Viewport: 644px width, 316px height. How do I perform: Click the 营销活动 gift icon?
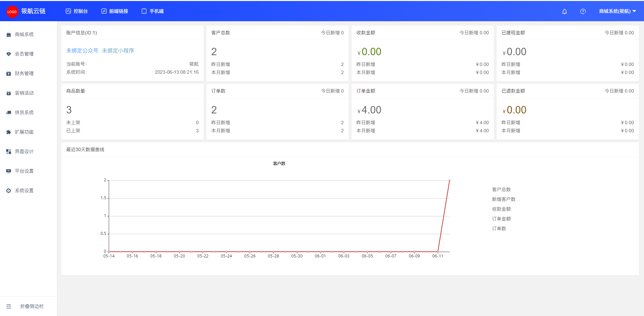pos(9,93)
